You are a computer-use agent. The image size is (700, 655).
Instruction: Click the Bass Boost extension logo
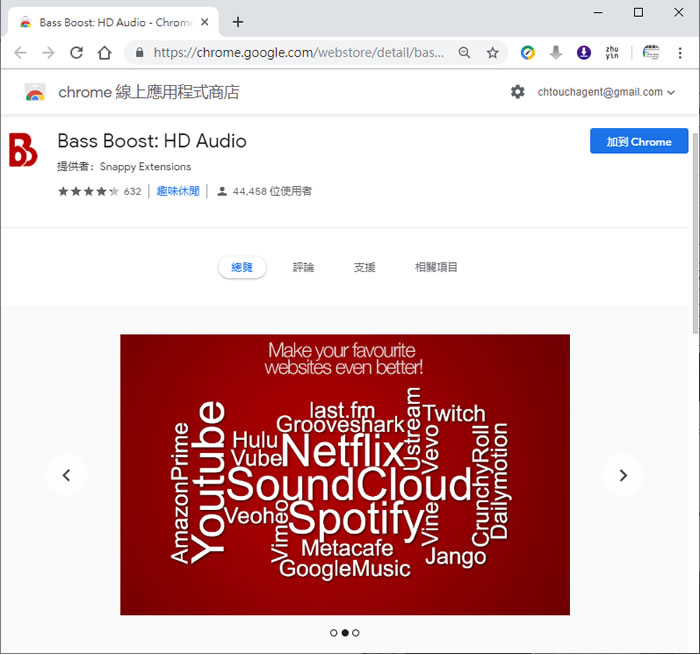click(23, 150)
